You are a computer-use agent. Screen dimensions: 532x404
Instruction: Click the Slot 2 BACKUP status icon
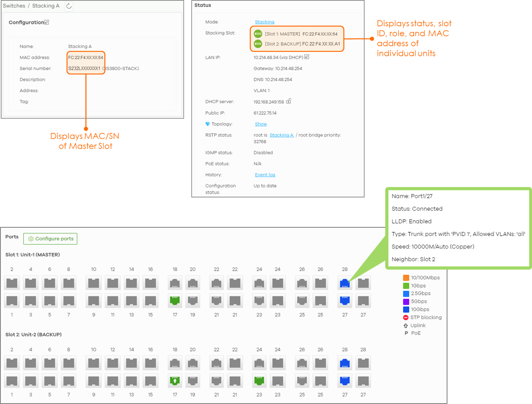click(x=258, y=43)
